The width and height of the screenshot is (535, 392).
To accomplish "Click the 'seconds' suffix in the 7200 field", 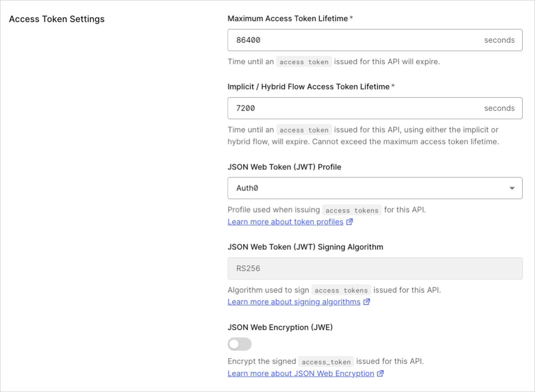I will coord(499,108).
